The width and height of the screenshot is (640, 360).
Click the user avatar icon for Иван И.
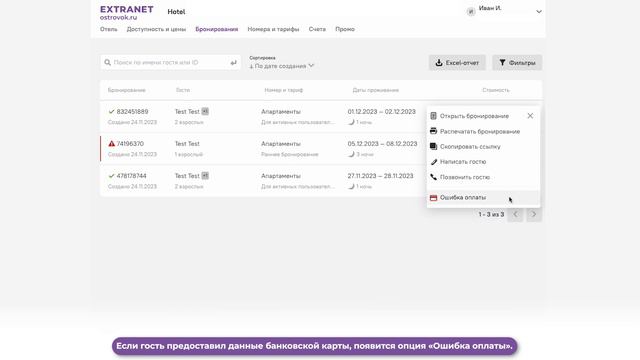(471, 11)
